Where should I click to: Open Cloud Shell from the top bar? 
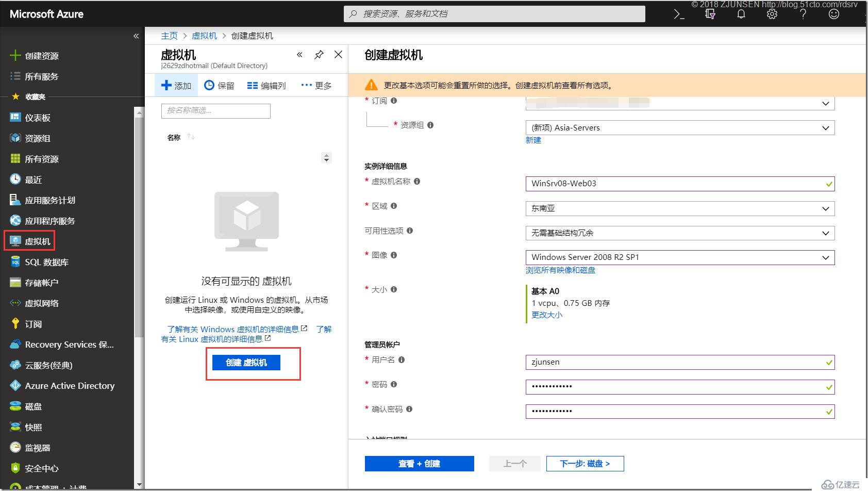[679, 14]
